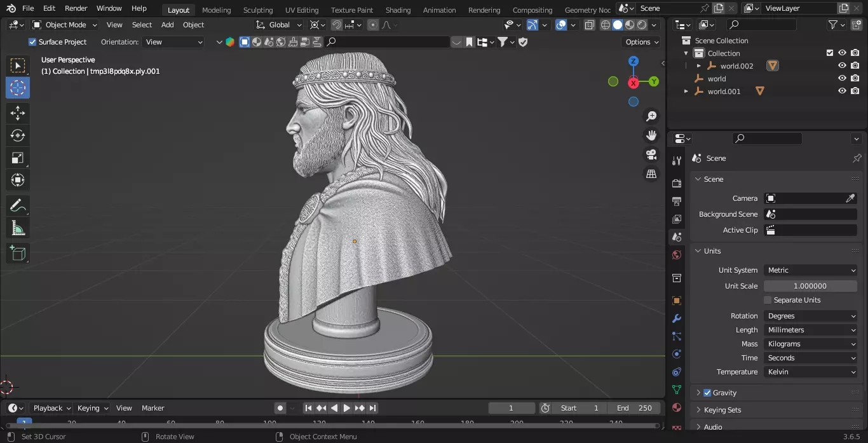Toggle Separate Units checkbox

768,300
